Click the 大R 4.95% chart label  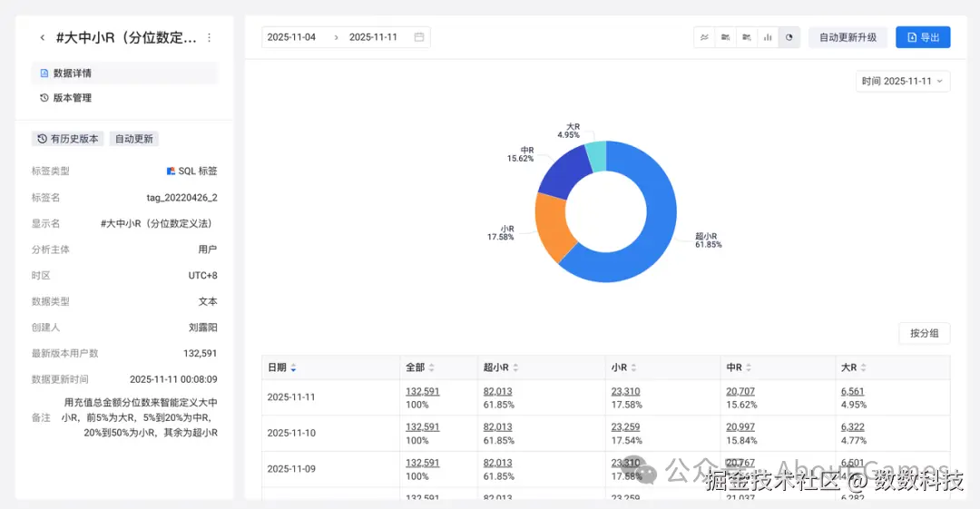coord(569,131)
